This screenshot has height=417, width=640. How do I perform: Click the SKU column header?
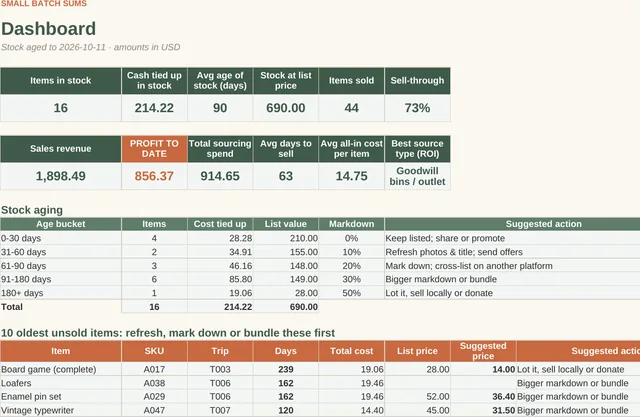(154, 351)
